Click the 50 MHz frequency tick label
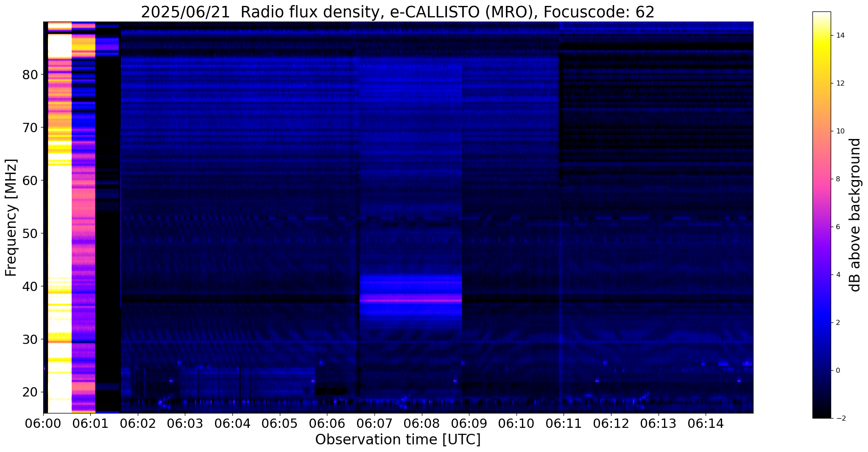Image resolution: width=868 pixels, height=452 pixels. pyautogui.click(x=30, y=233)
